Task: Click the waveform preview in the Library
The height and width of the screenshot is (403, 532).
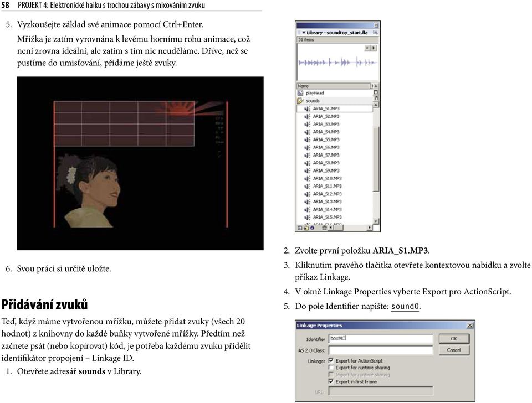Action: point(337,63)
